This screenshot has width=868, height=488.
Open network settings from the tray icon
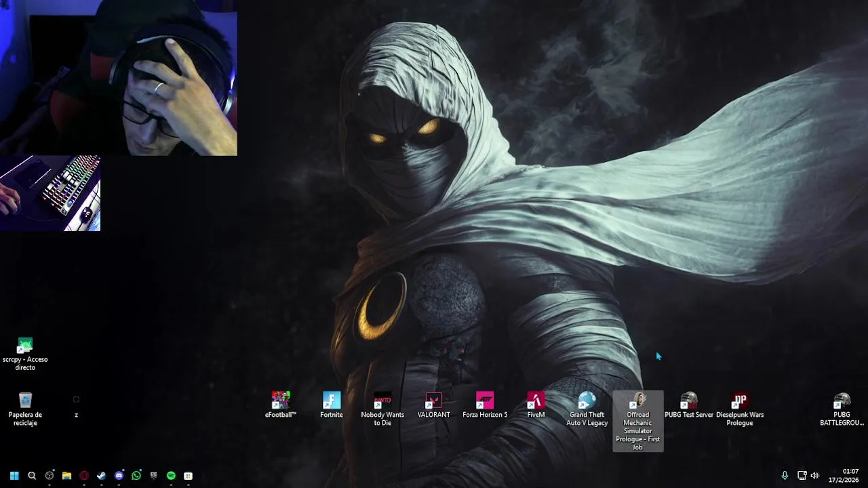[802, 476]
